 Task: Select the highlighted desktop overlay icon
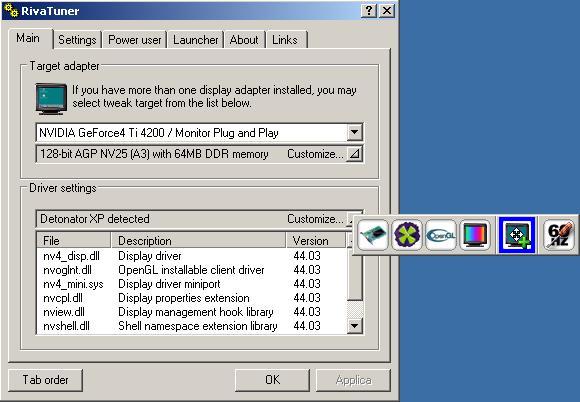(x=517, y=235)
